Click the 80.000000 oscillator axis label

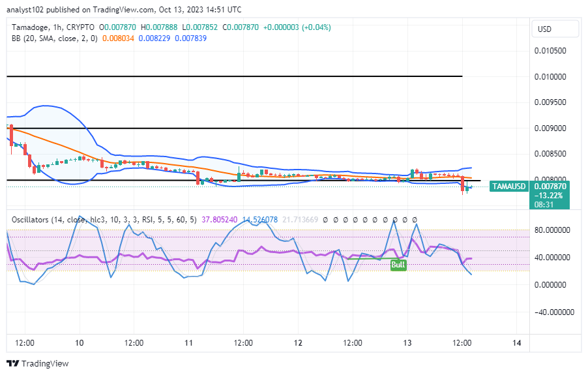[x=552, y=230]
